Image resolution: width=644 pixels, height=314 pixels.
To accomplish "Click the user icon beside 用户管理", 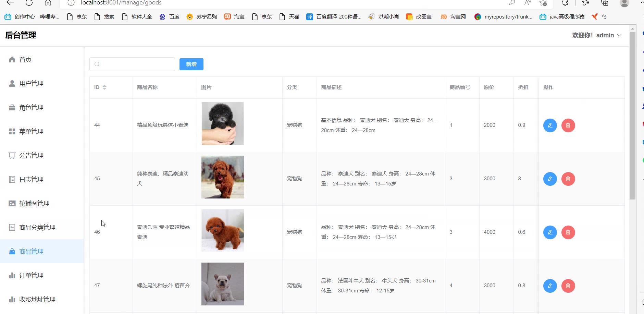I will (12, 84).
